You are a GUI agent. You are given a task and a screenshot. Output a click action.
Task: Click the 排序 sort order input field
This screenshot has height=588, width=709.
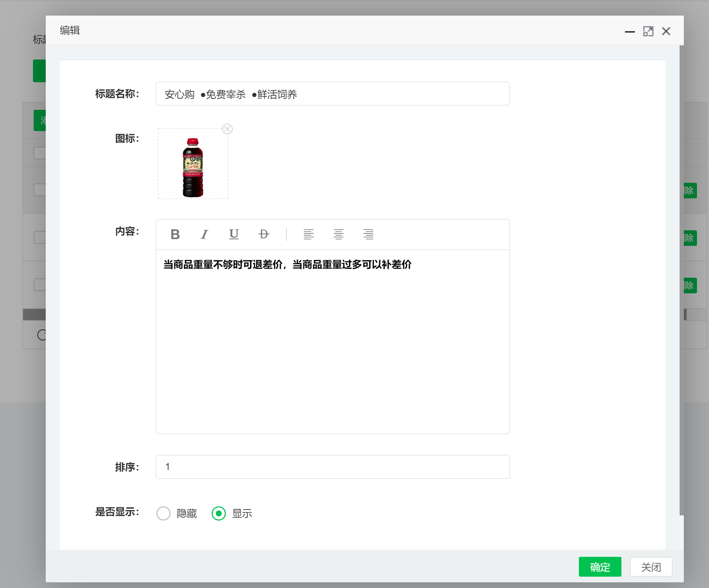(333, 467)
